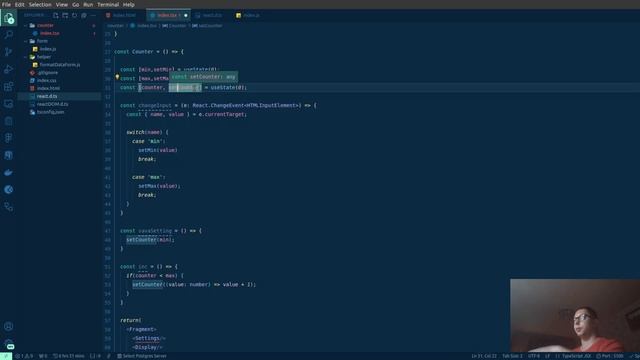640x360 pixels.
Task: Click the remote indicator in status bar corner
Action: click(6, 356)
